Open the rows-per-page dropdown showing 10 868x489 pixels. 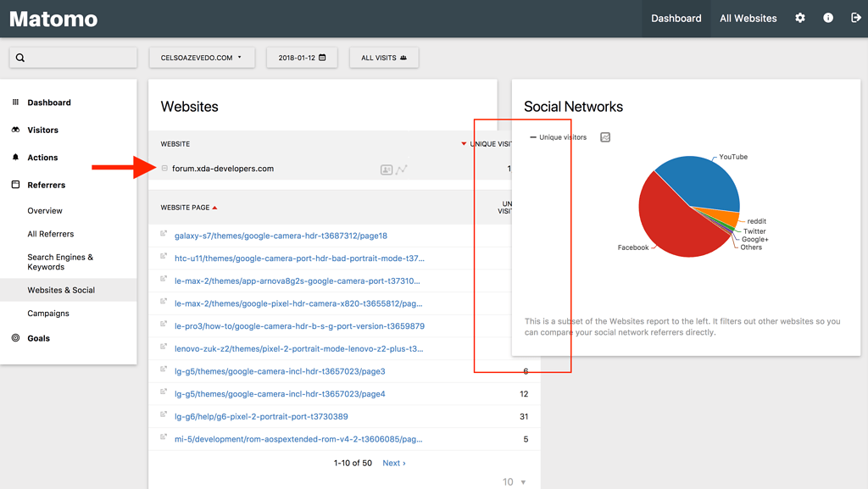click(x=514, y=482)
